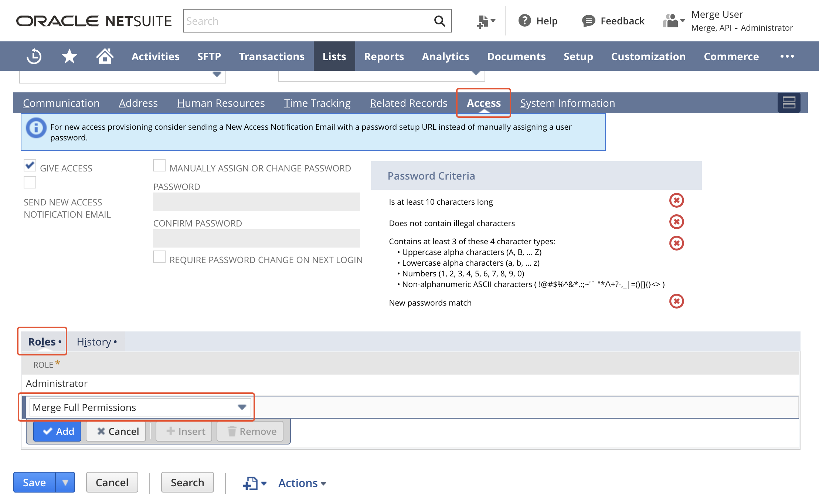Uncheck the Give Access checkbox
This screenshot has width=819, height=504.
[30, 166]
